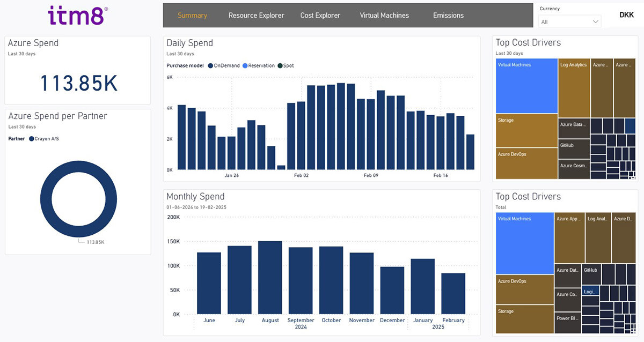Expand the Currency dropdown

click(x=569, y=21)
